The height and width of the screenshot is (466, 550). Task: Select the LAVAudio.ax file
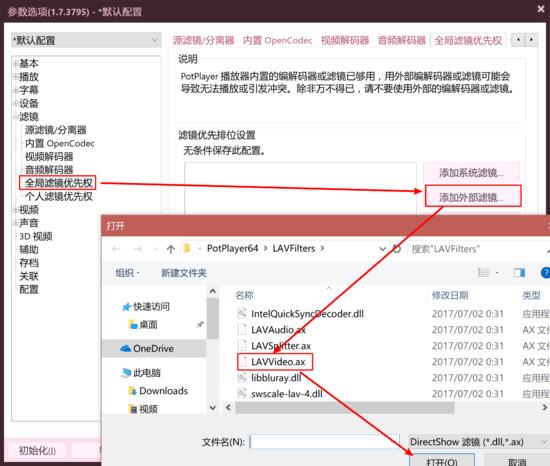pyautogui.click(x=278, y=330)
